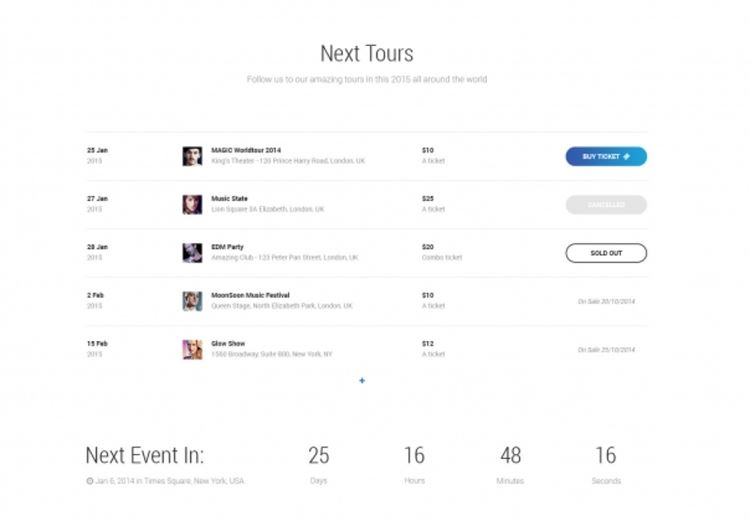Viewport: 750px width, 521px height.
Task: Click the Next Tours heading
Action: 366,53
